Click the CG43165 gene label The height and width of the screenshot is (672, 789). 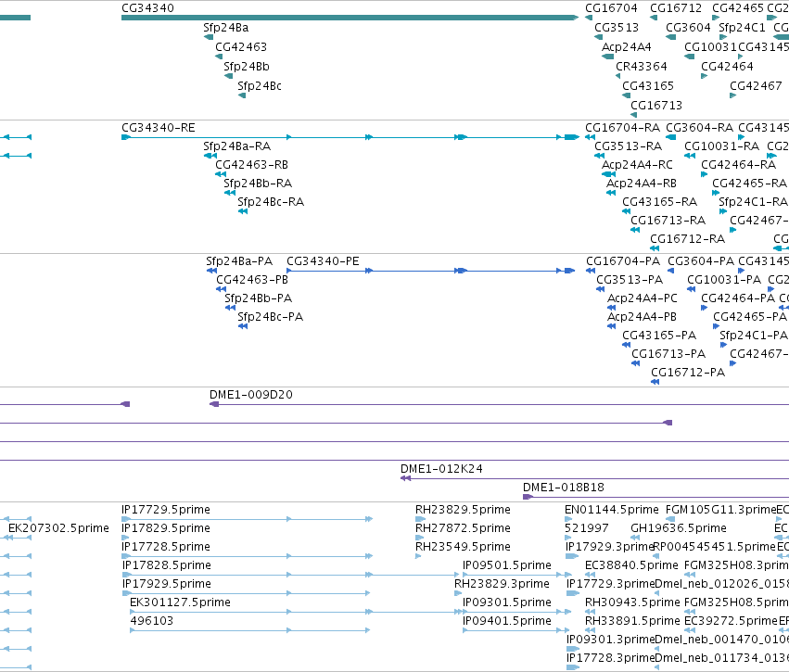pos(647,86)
